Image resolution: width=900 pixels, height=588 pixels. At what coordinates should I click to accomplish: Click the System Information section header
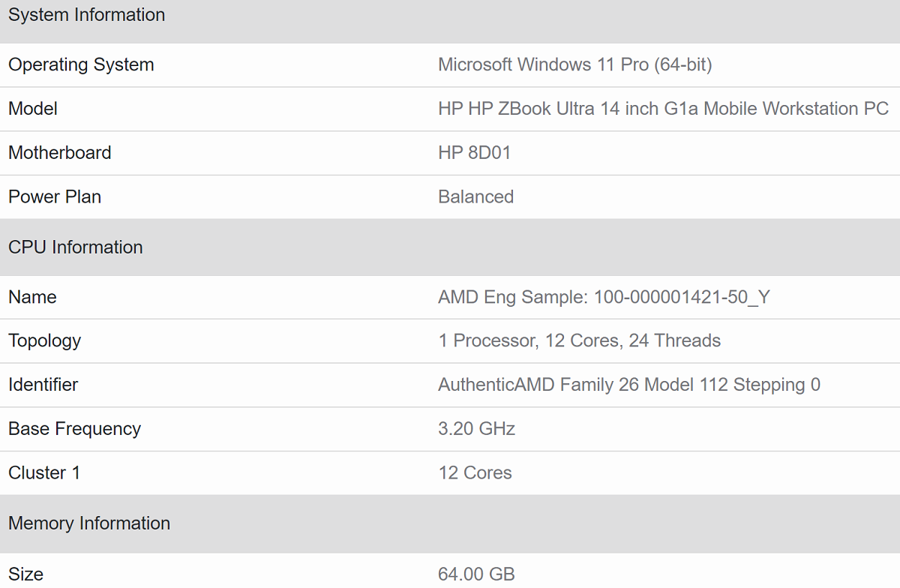pos(86,15)
